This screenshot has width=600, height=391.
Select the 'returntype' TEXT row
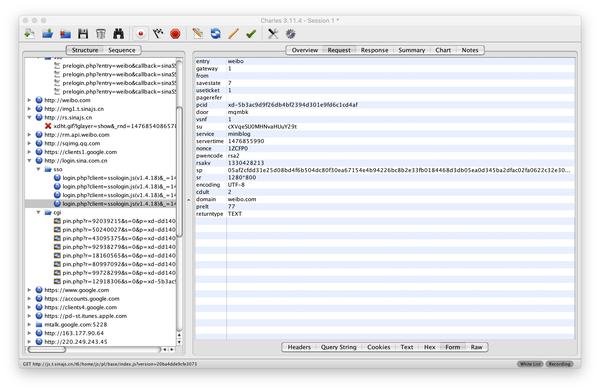(385, 213)
